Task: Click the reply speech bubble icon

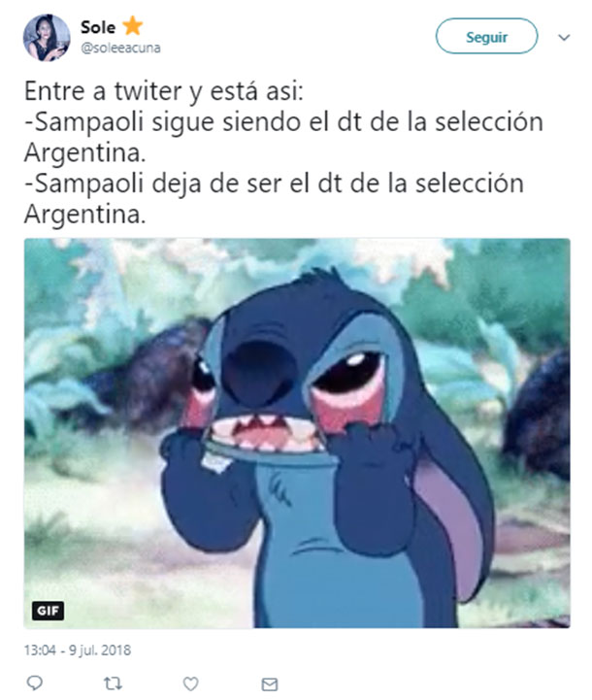Action: (x=35, y=683)
